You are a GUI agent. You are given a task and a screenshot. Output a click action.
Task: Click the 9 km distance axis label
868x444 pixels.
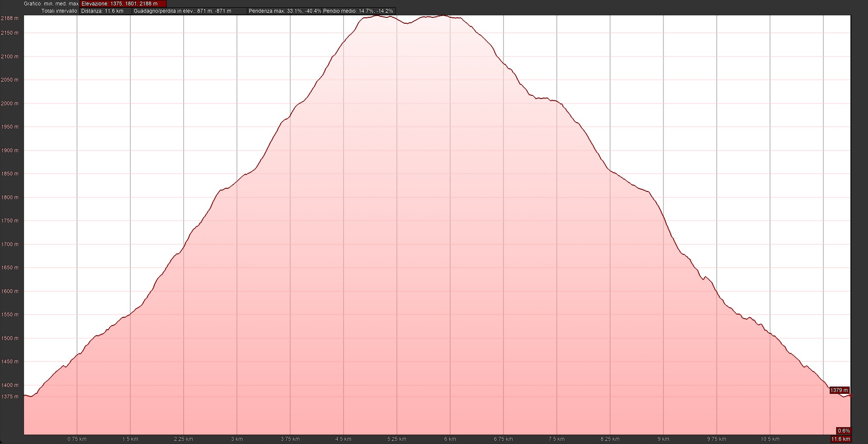pyautogui.click(x=663, y=439)
